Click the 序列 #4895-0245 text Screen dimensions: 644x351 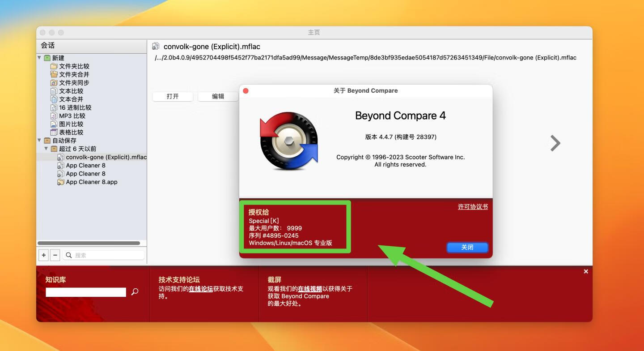click(x=274, y=235)
